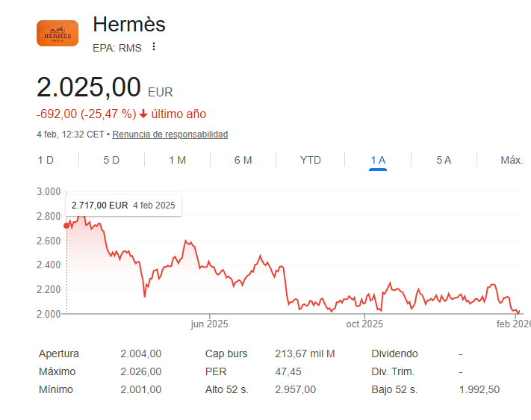Switch to the 5 A range

(444, 160)
